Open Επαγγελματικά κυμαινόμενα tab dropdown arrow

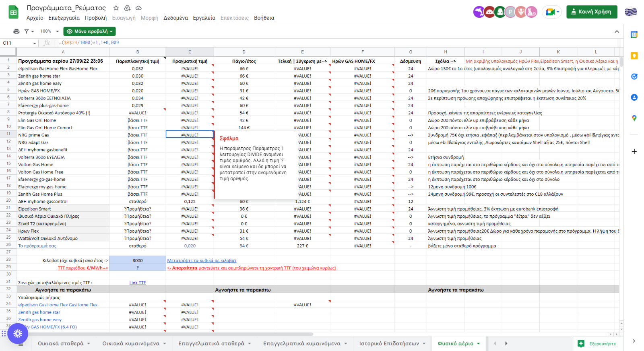pos(346,344)
